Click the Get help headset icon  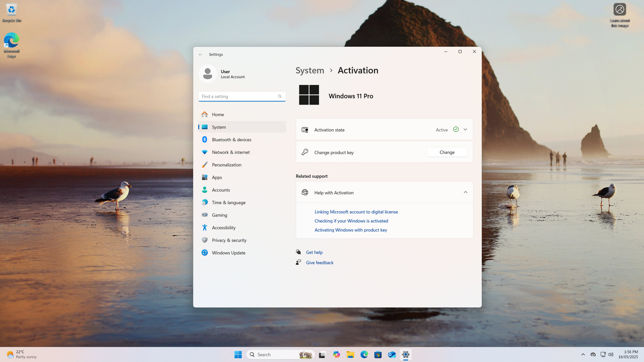click(x=298, y=252)
